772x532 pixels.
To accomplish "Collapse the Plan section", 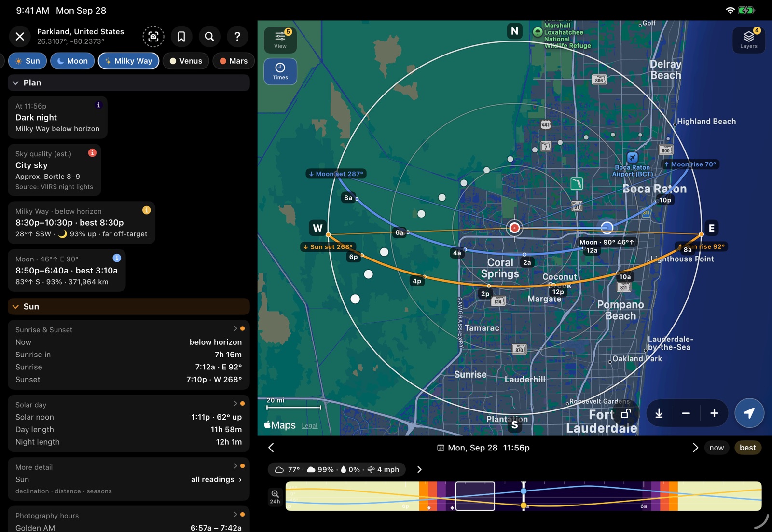I will [128, 83].
